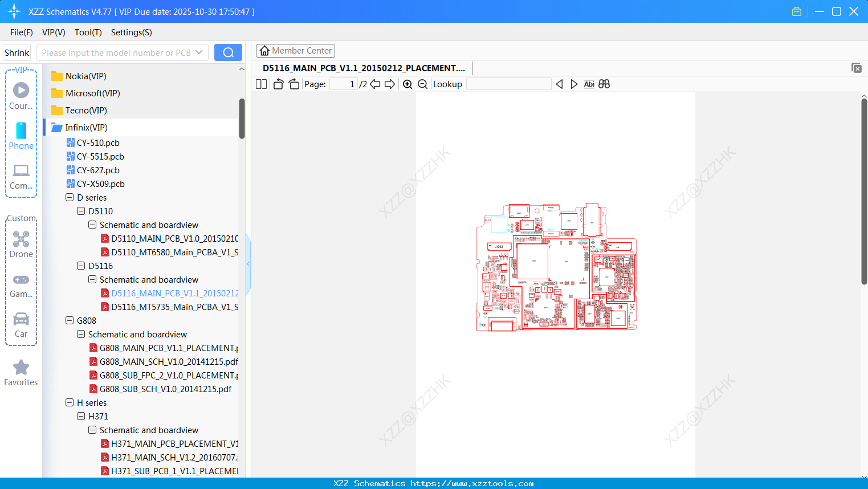Collapse the D5116 tree node
868x489 pixels.
tap(80, 266)
